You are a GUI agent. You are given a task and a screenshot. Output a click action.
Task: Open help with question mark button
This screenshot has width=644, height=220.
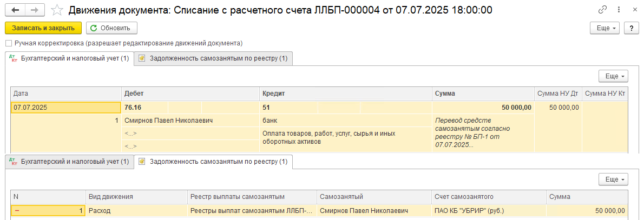pyautogui.click(x=631, y=28)
